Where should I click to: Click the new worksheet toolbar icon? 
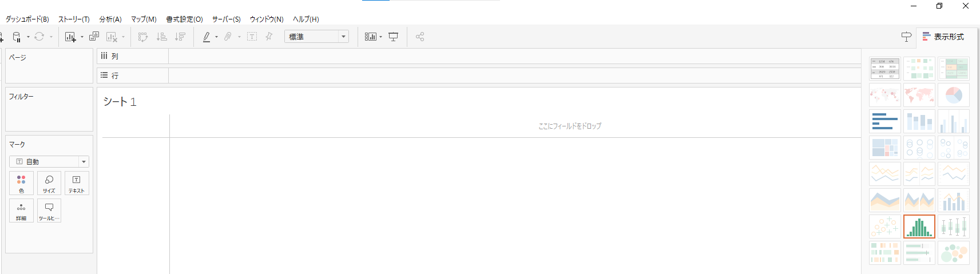[x=70, y=37]
